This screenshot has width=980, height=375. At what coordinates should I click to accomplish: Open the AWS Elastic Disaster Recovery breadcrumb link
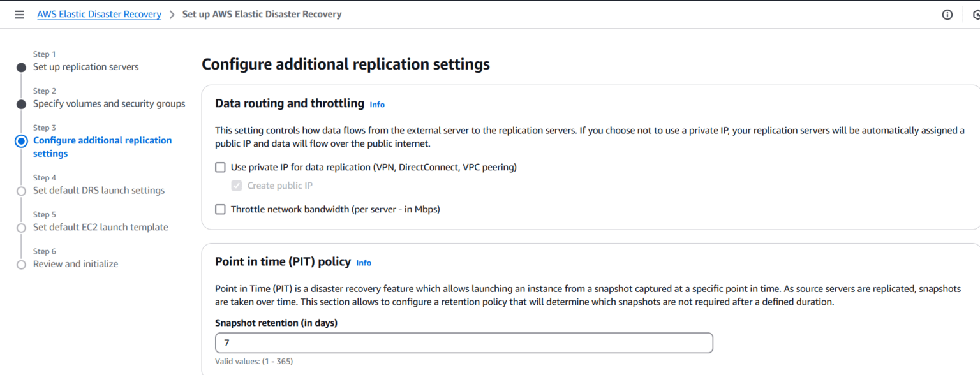[x=99, y=14]
